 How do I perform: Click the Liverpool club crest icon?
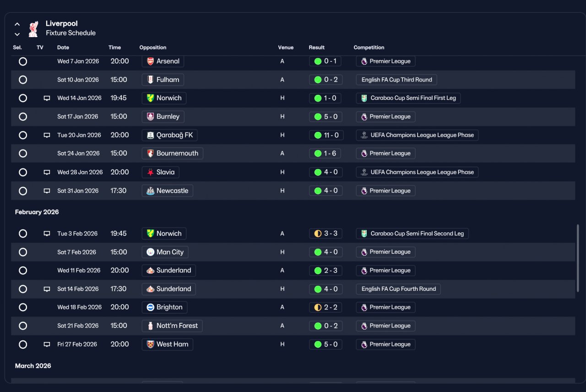pyautogui.click(x=33, y=28)
